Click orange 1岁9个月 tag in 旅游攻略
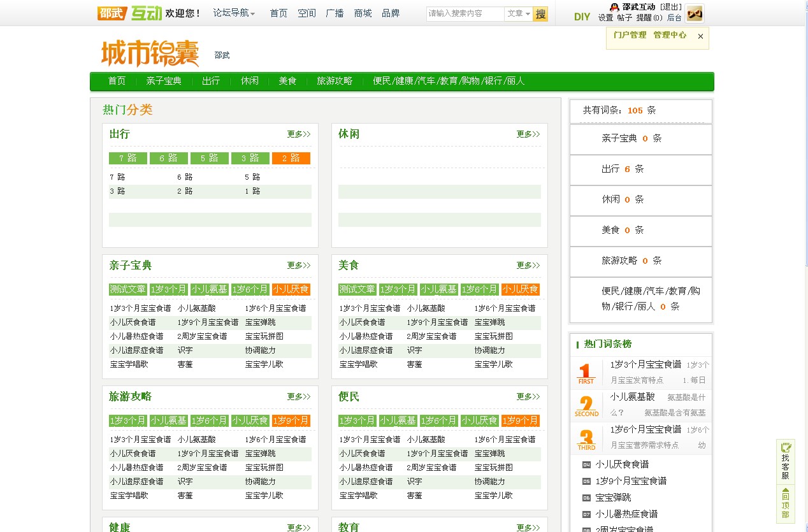This screenshot has height=532, width=808. tap(291, 421)
